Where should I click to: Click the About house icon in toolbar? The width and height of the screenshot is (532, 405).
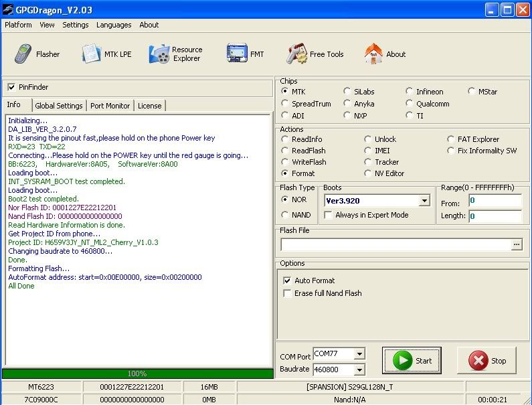click(373, 54)
